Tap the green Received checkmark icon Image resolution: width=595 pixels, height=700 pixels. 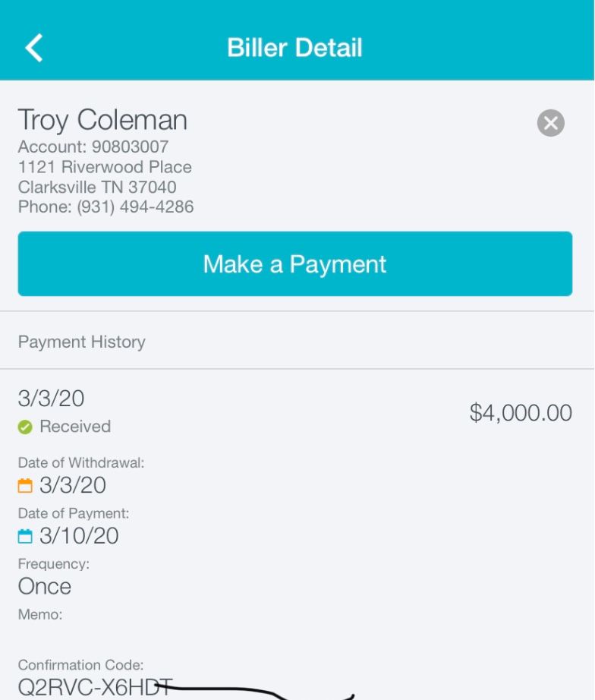coord(25,427)
